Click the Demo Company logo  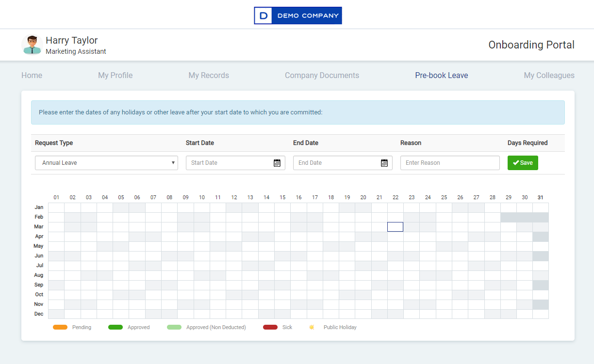pos(297,15)
